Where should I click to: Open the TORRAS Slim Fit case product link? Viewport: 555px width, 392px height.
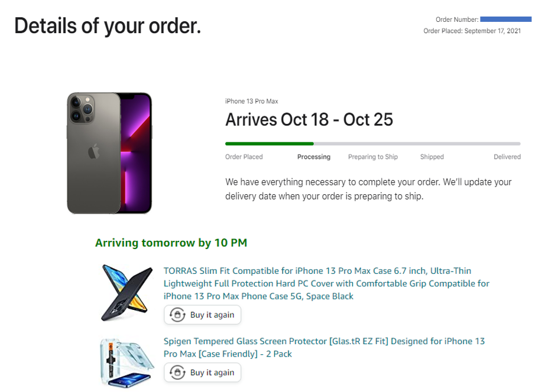326,283
